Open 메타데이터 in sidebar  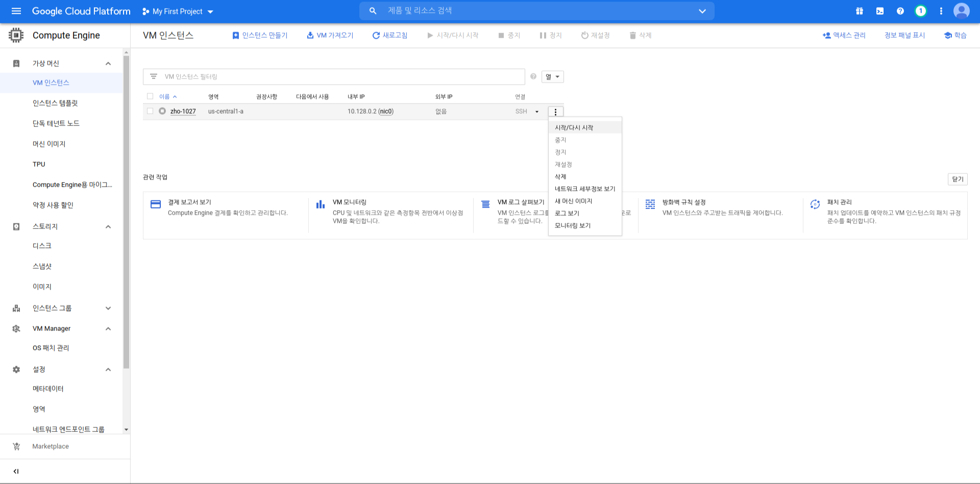tap(48, 389)
